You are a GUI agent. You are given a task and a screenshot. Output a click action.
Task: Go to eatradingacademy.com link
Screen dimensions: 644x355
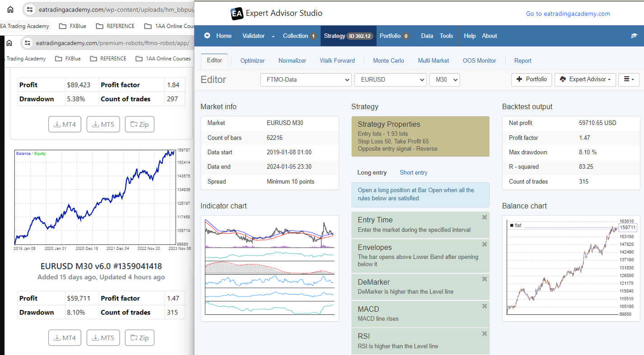(x=568, y=14)
